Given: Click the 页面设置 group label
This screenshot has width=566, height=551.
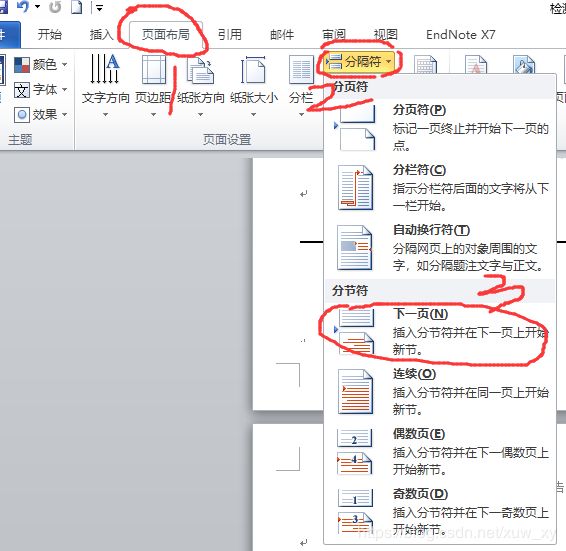Looking at the screenshot, I should pos(227,139).
